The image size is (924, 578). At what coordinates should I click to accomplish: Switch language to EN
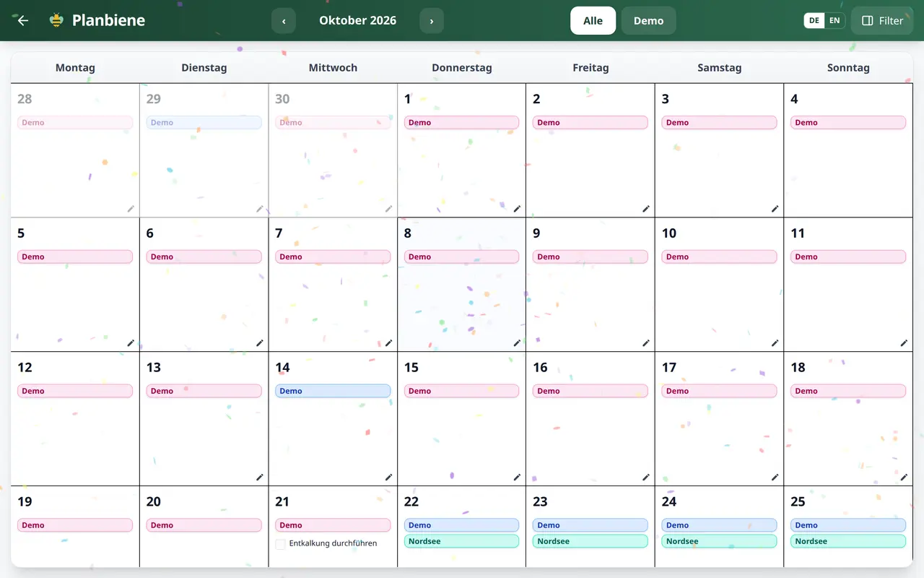(834, 20)
